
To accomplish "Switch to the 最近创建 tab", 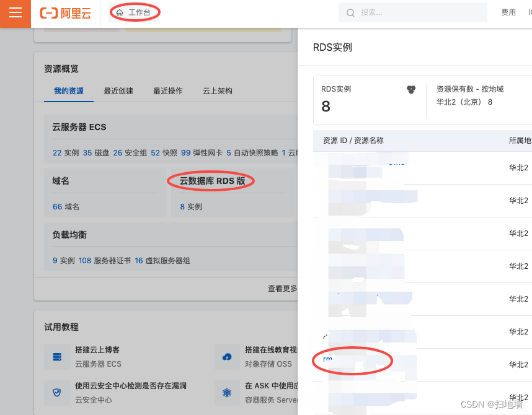I will pyautogui.click(x=118, y=91).
